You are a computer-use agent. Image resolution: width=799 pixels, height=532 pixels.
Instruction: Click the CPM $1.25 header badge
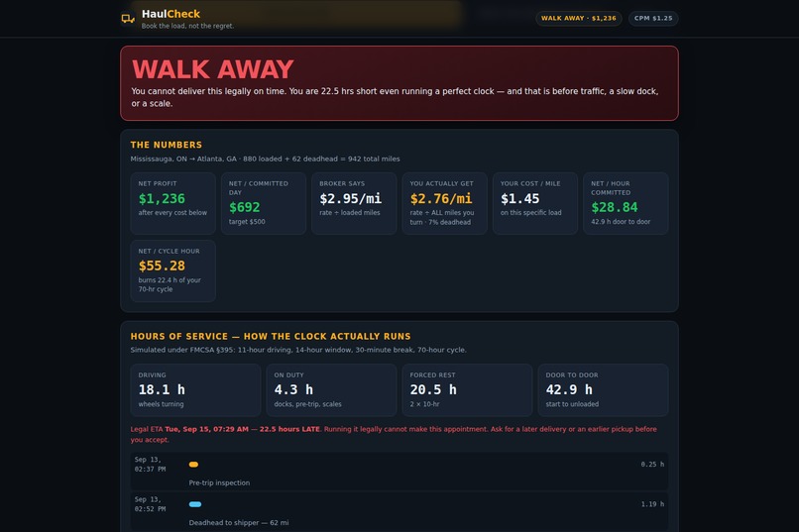(653, 18)
